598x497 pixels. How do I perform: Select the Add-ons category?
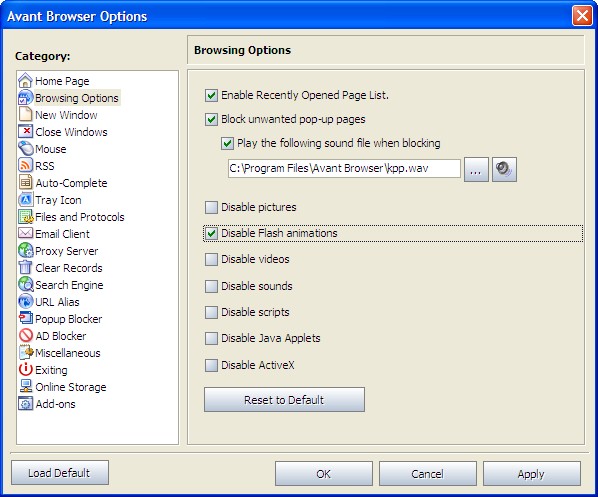[55, 404]
